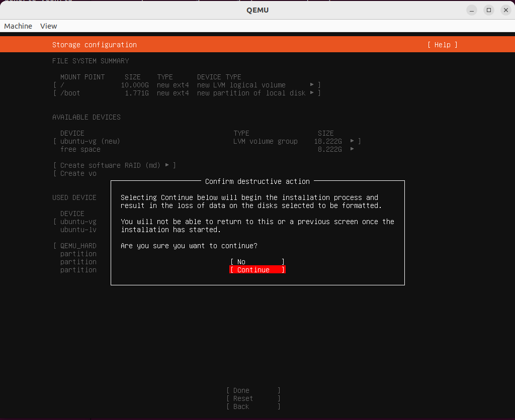The height and width of the screenshot is (420, 515).
Task: Expand the /boot partition row arrow
Action: point(312,93)
